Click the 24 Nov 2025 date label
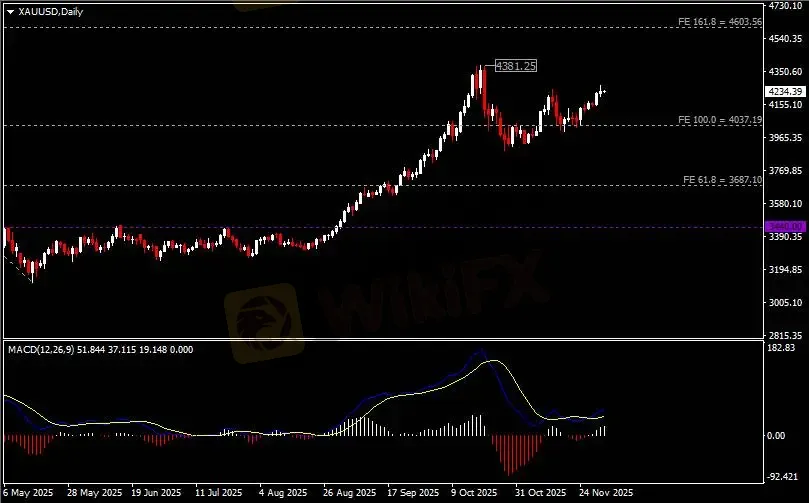The height and width of the screenshot is (503, 809). coord(606,493)
